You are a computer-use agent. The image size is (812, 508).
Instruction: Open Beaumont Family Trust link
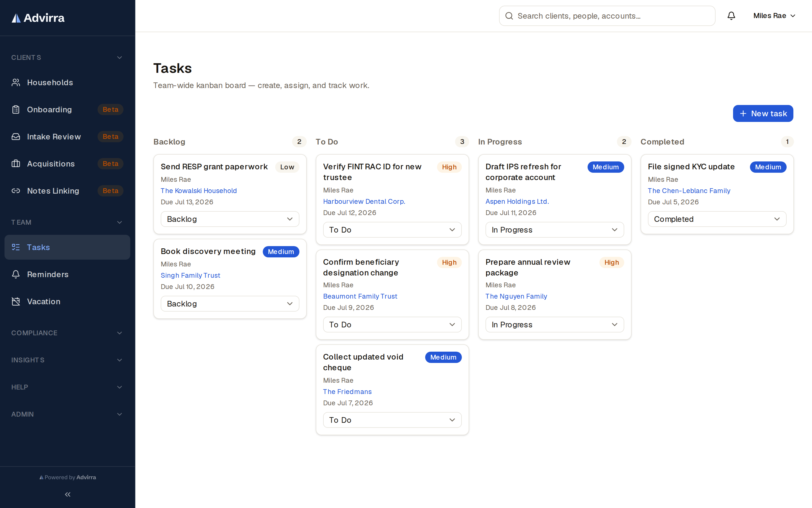(x=360, y=296)
